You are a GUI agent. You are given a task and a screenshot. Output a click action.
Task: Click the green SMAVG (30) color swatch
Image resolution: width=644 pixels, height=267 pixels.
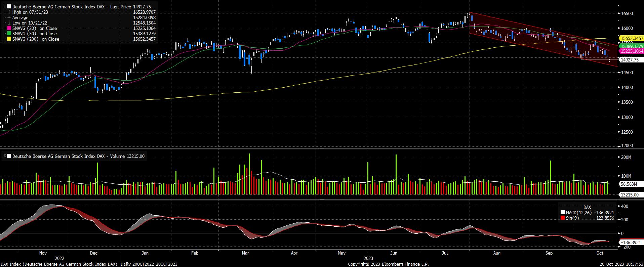[9, 34]
